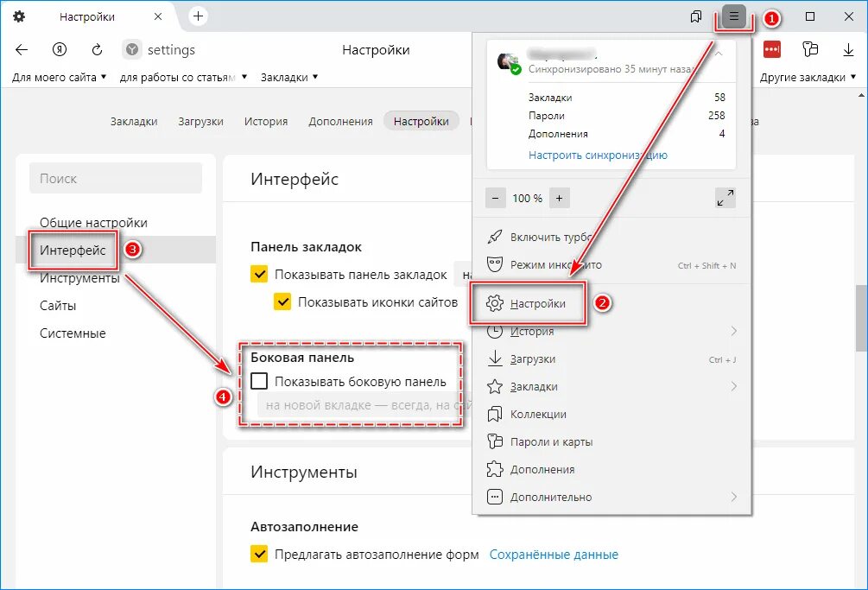Expand the Закладки submenu chevron
This screenshot has width=868, height=590.
734,386
